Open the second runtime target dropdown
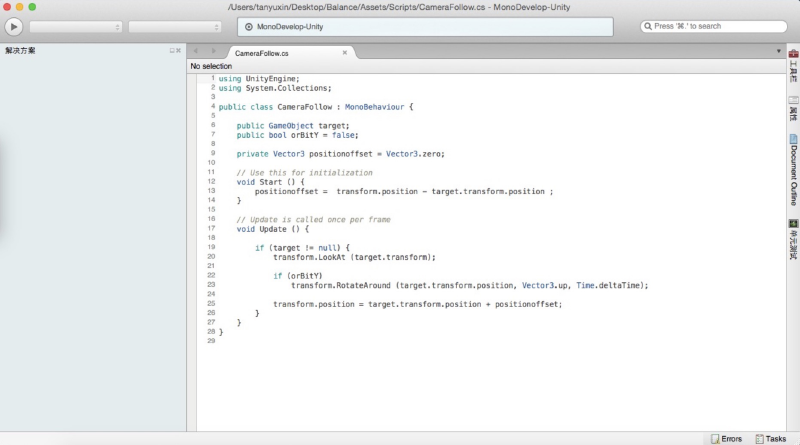The height and width of the screenshot is (445, 800). click(x=175, y=26)
